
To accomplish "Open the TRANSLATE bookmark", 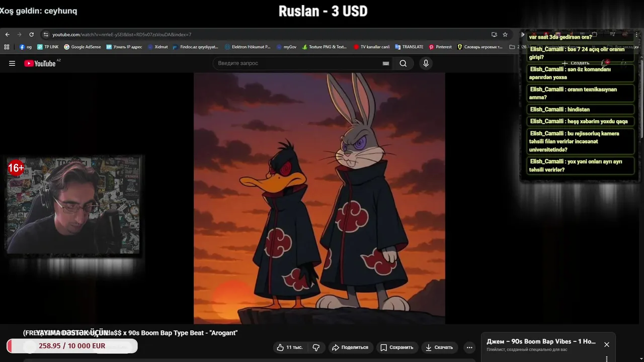I will coord(409,47).
